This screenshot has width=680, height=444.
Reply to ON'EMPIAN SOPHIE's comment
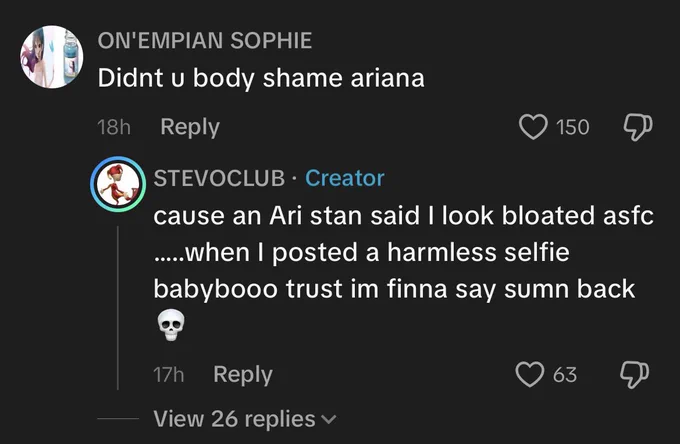click(x=190, y=127)
